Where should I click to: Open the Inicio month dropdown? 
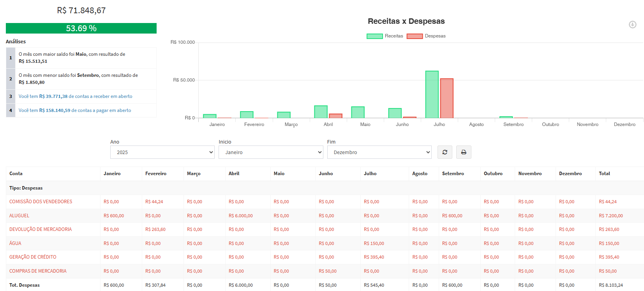click(271, 152)
